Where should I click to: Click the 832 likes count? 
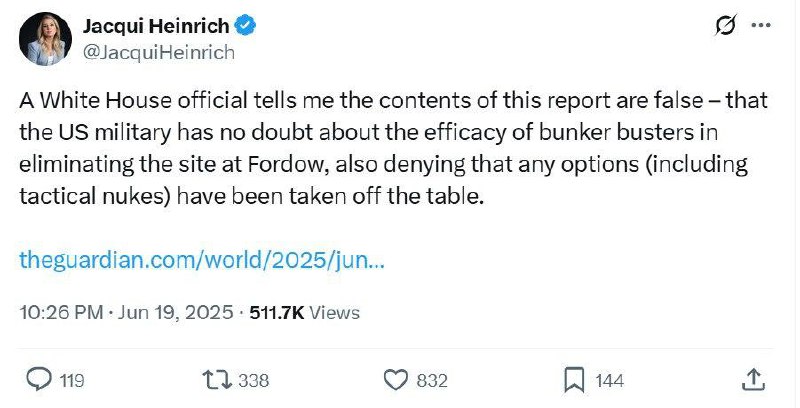(432, 380)
